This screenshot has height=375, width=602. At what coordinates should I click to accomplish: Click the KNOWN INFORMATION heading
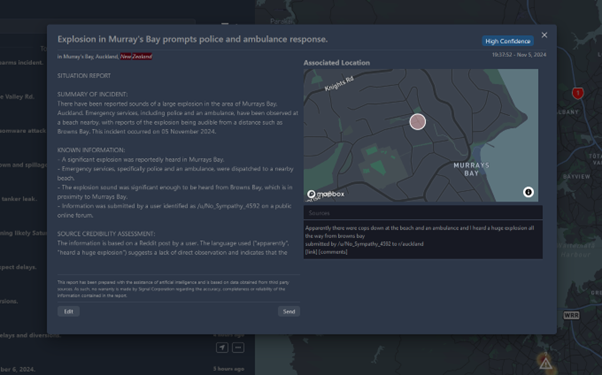91,150
